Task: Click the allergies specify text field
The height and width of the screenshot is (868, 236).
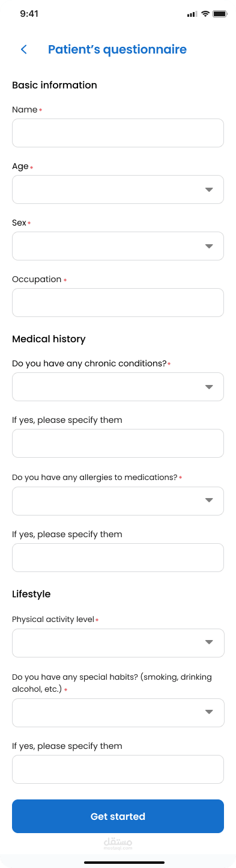Action: click(118, 558)
